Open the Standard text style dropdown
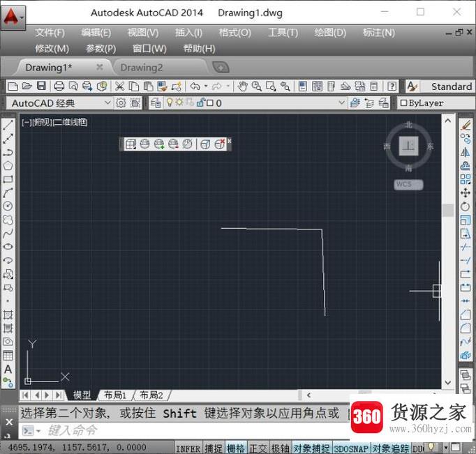476x454 pixels. [x=447, y=86]
